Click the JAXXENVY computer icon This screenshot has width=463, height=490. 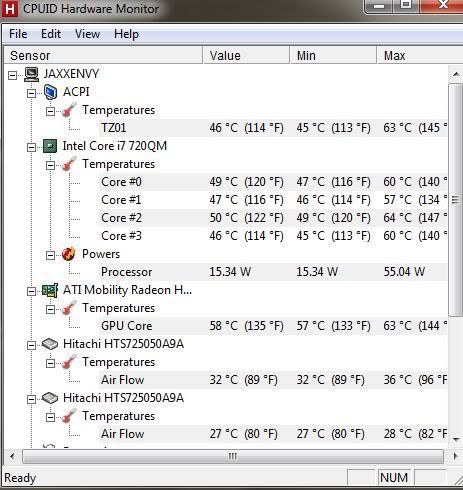coord(31,74)
